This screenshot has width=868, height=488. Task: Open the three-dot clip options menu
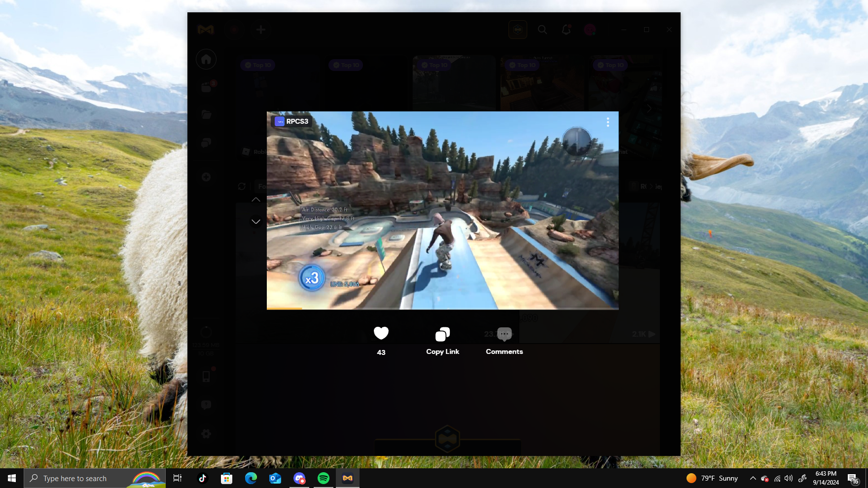tap(608, 122)
